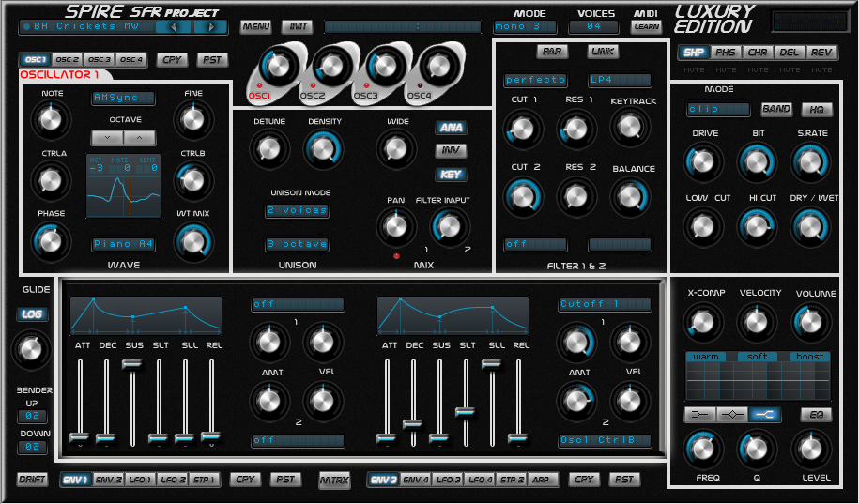Click the OSC3 mixer level knob
The width and height of the screenshot is (859, 504).
(385, 67)
